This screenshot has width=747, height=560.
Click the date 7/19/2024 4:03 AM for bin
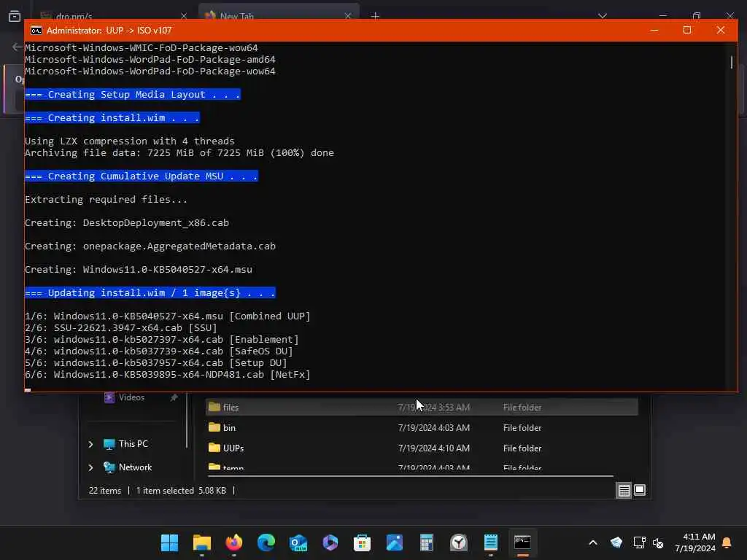point(433,427)
